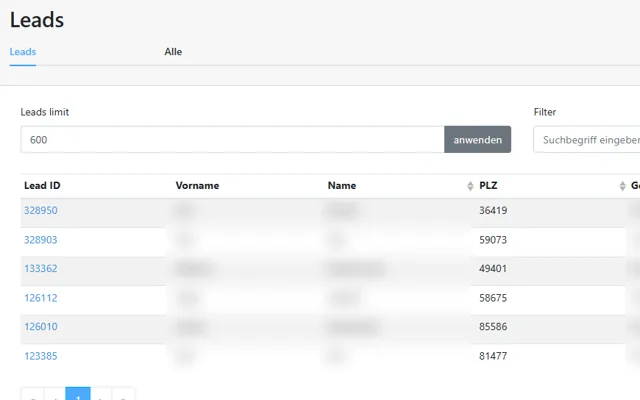Open lead 126010
Image resolution: width=640 pixels, height=400 pixels.
41,327
